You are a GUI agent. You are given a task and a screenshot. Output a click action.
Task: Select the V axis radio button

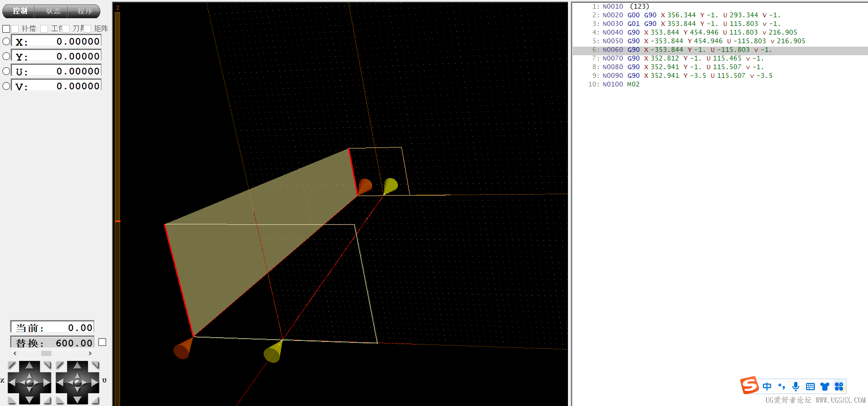tap(6, 86)
